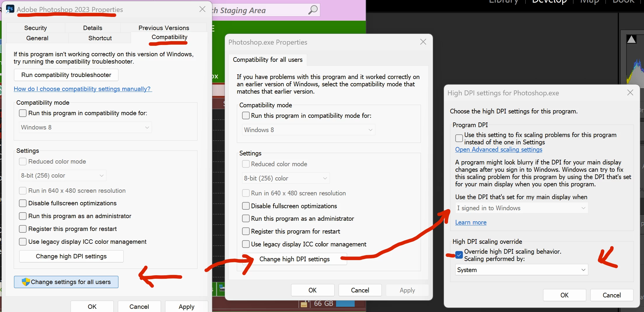Image resolution: width=644 pixels, height=312 pixels.
Task: Close the High DPI settings dialog
Action: coord(630,93)
